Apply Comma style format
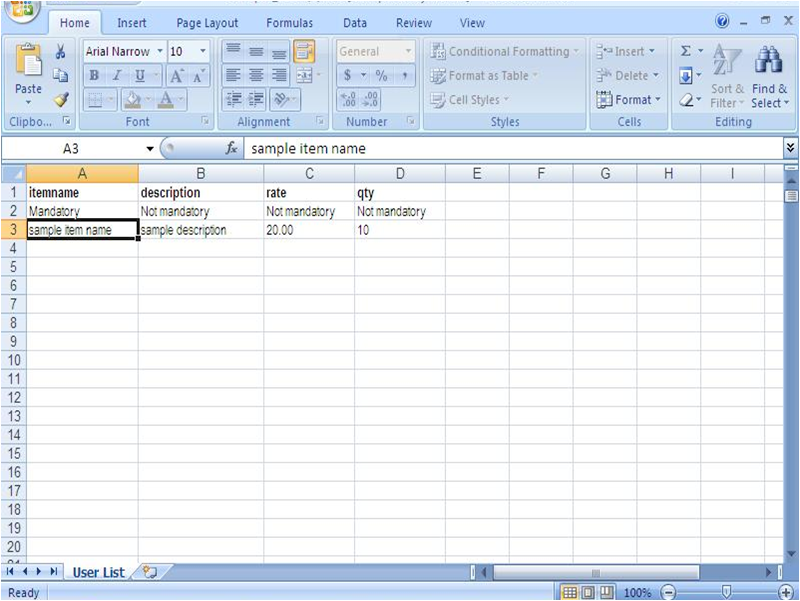 (x=405, y=76)
